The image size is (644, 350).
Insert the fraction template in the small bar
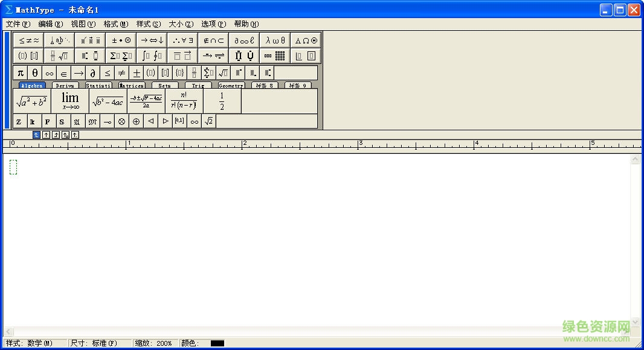195,73
